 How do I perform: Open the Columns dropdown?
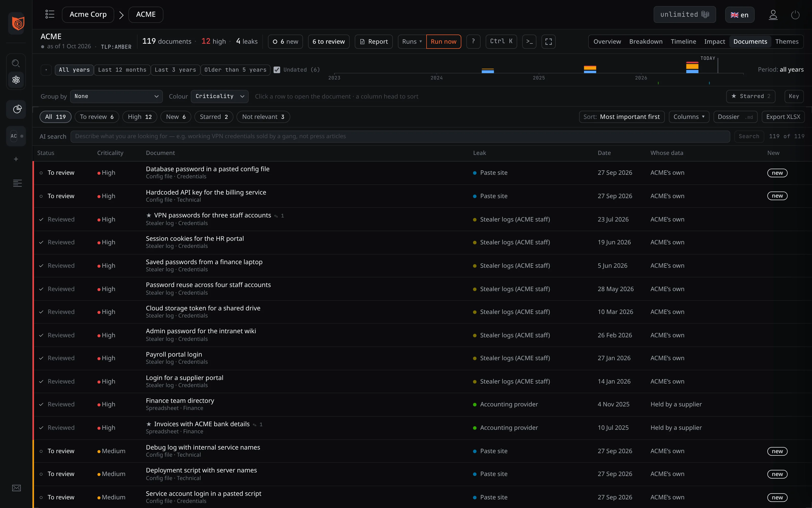tap(689, 117)
